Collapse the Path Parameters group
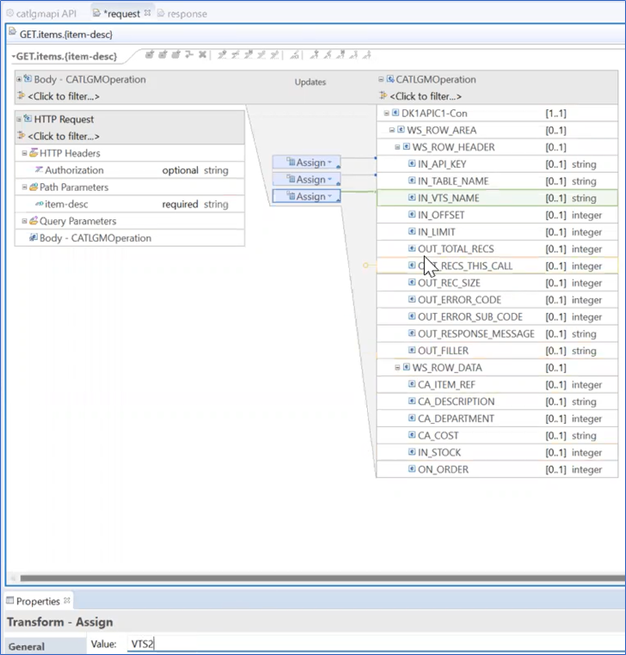This screenshot has width=626, height=655. [x=25, y=187]
